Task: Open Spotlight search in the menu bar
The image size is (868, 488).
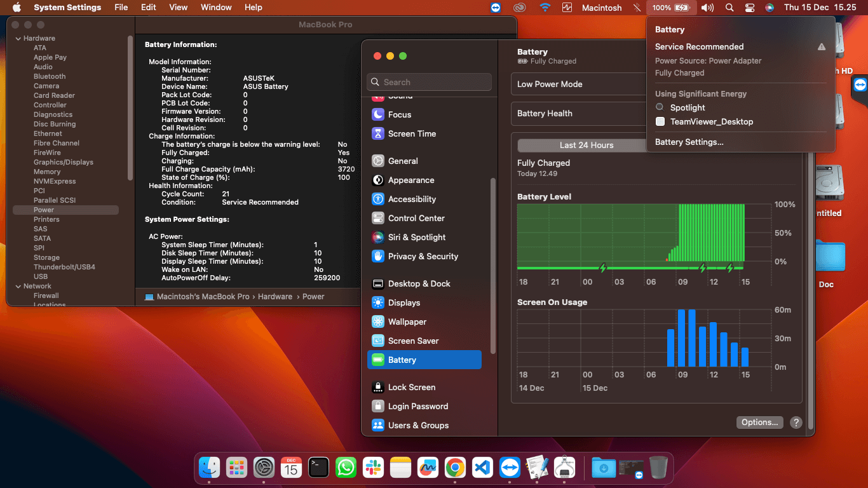Action: pyautogui.click(x=729, y=8)
